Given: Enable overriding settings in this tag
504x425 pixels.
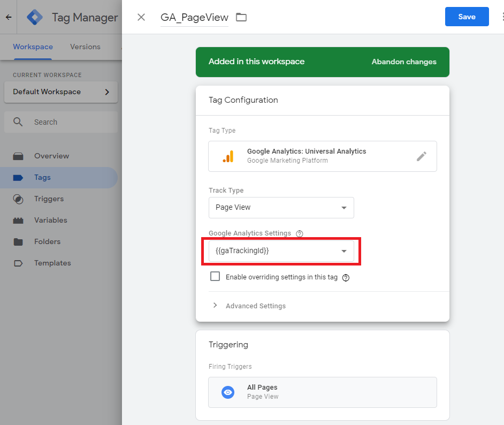Looking at the screenshot, I should tap(215, 276).
